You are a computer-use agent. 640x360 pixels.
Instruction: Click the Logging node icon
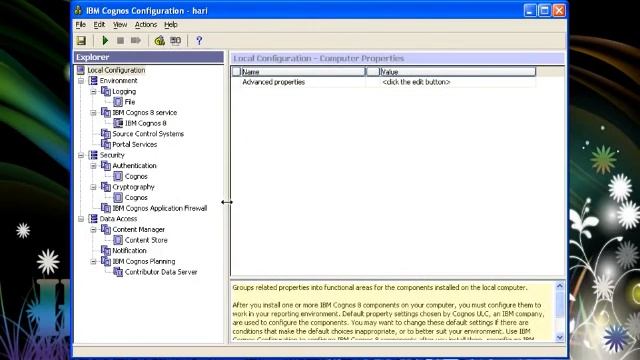pyautogui.click(x=106, y=91)
